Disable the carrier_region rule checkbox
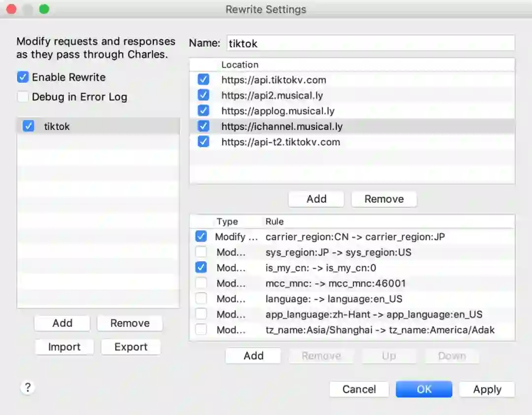The image size is (532, 415). tap(201, 236)
